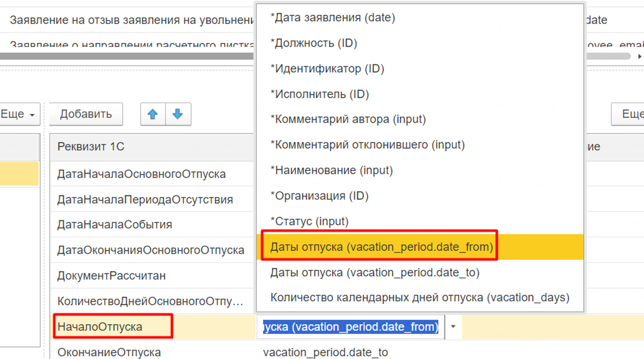Viewport: 644px width, 359px height.
Task: Select *Дата заявления (date) option
Action: pos(332,18)
